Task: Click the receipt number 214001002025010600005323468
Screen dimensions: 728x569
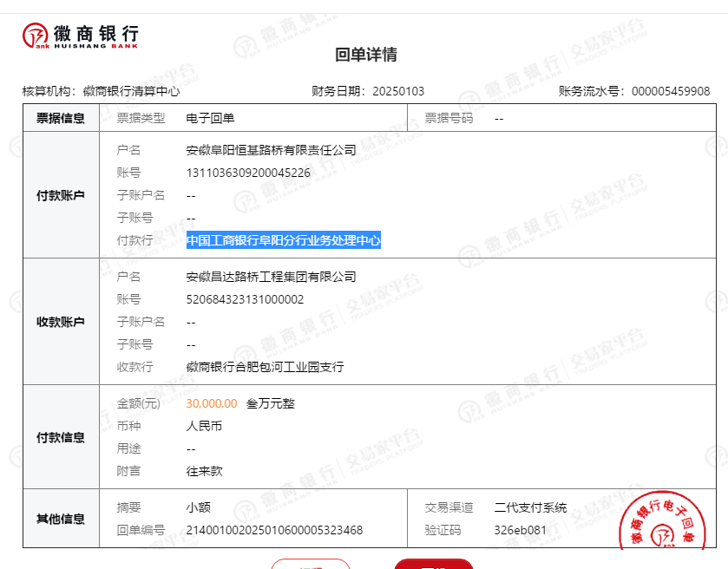Action: click(274, 530)
